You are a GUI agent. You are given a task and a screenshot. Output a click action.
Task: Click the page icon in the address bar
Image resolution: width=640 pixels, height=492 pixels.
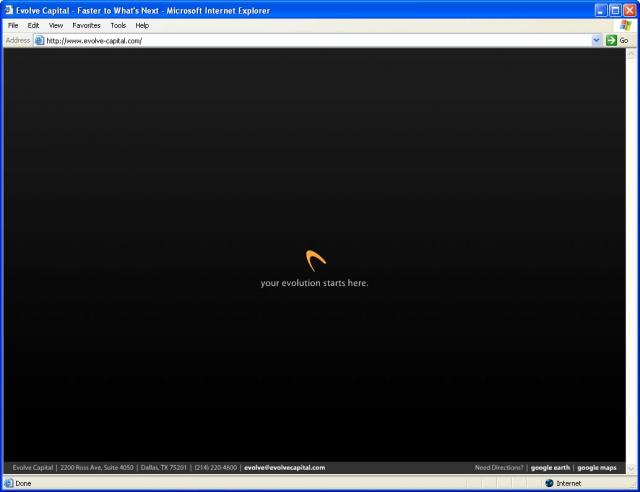[x=39, y=41]
